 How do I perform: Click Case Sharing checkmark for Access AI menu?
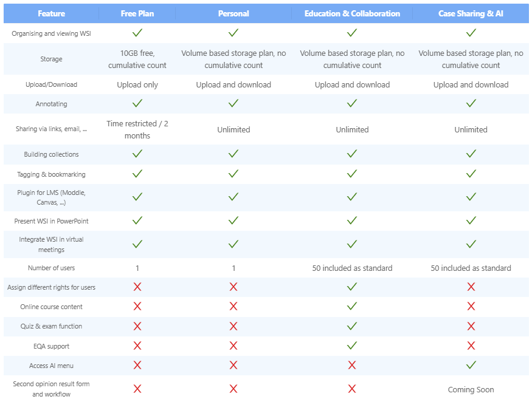(x=471, y=365)
